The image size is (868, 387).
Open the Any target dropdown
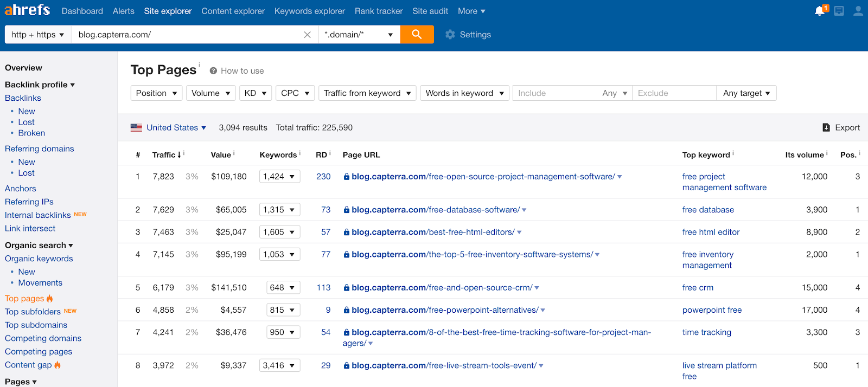pyautogui.click(x=746, y=93)
